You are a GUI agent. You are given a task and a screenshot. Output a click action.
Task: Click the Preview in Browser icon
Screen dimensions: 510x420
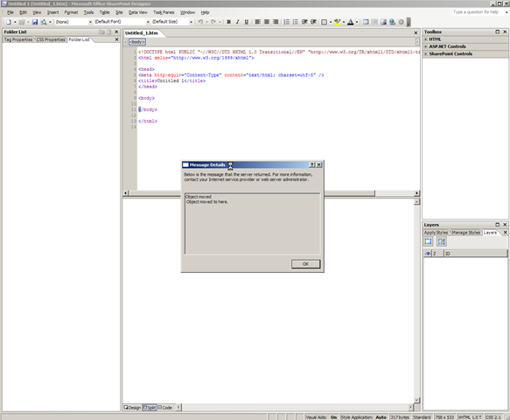[x=43, y=22]
